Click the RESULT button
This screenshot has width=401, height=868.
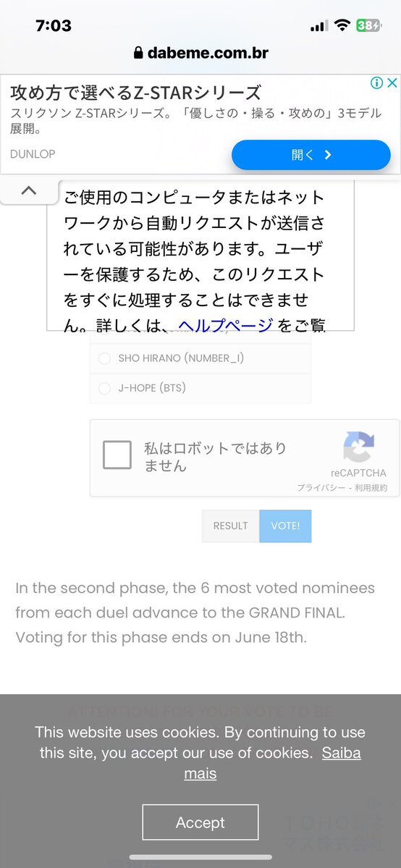click(230, 526)
